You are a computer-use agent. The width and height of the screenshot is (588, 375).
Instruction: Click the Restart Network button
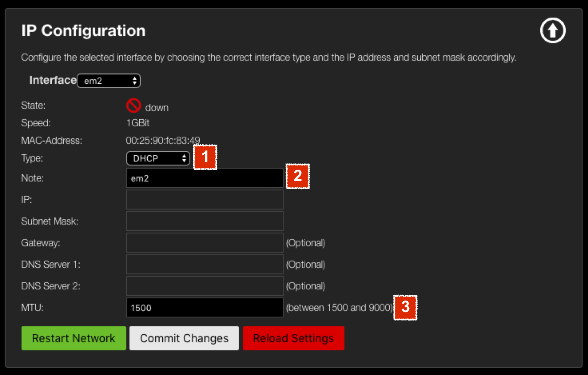tap(74, 338)
